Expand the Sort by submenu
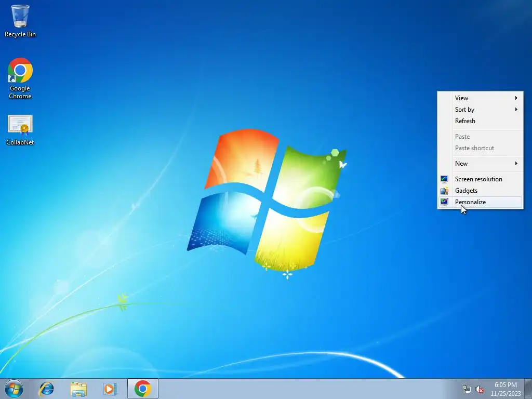Image resolution: width=532 pixels, height=399 pixels. (480, 110)
